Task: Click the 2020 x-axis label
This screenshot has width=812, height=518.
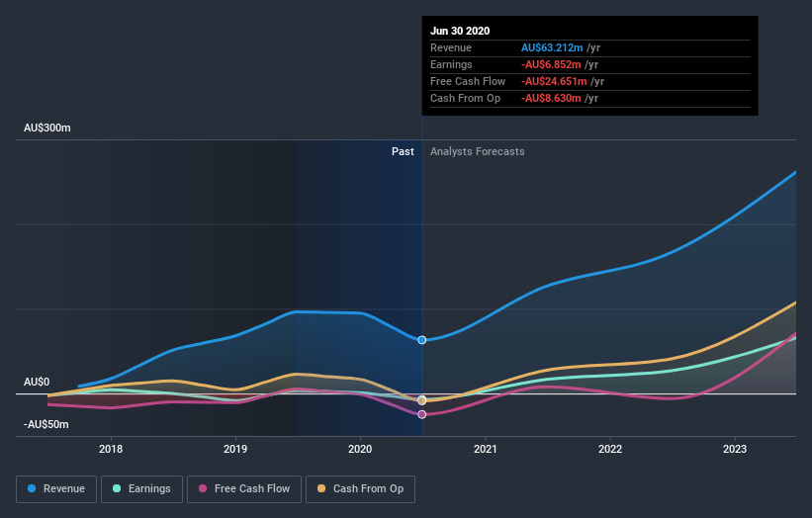Action: click(x=360, y=449)
